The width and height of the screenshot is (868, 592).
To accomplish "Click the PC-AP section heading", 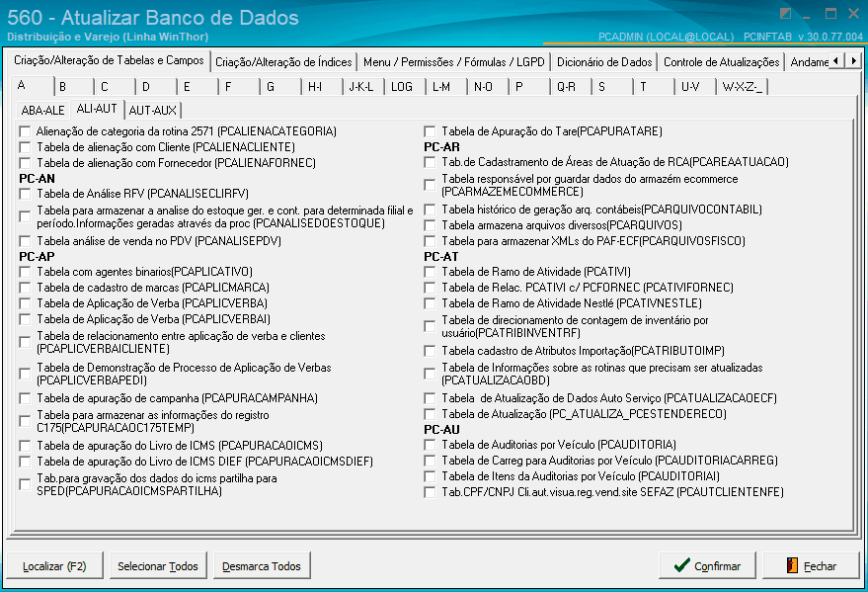I will click(x=37, y=256).
